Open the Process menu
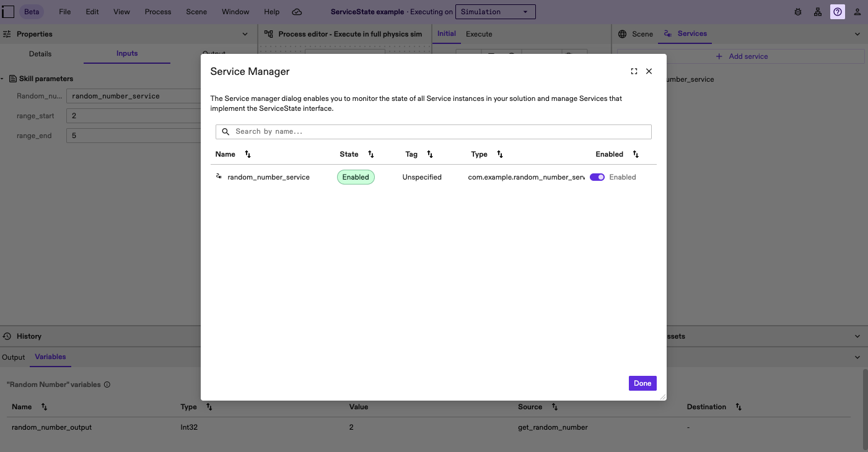Screen dimensions: 868x452 point(158,11)
